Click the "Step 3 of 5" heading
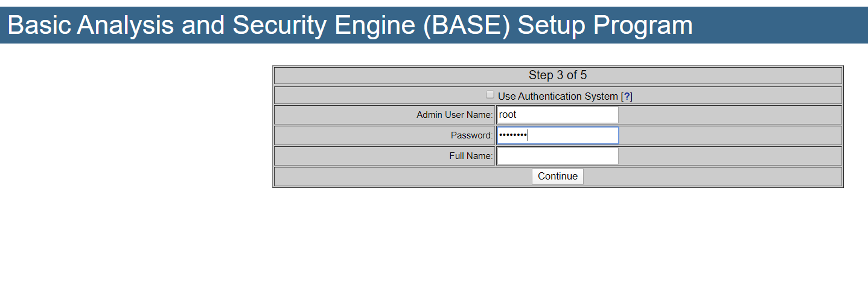The image size is (868, 298). (x=558, y=75)
